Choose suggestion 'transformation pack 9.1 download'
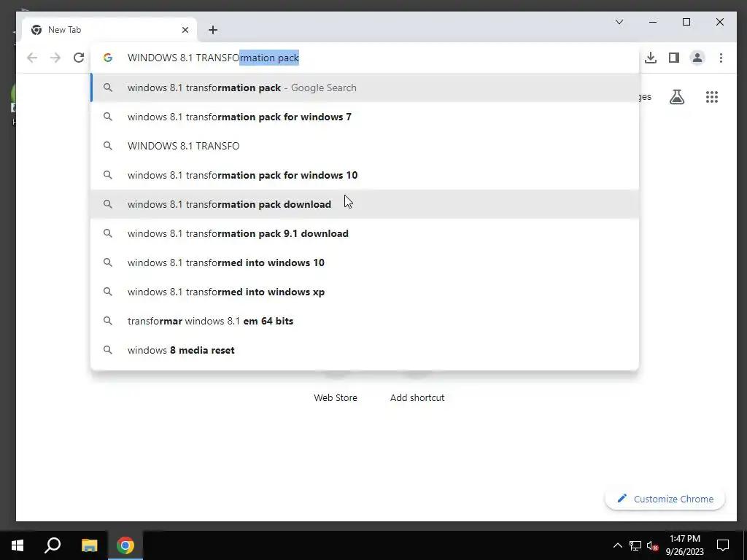This screenshot has height=560, width=747. tap(365, 233)
